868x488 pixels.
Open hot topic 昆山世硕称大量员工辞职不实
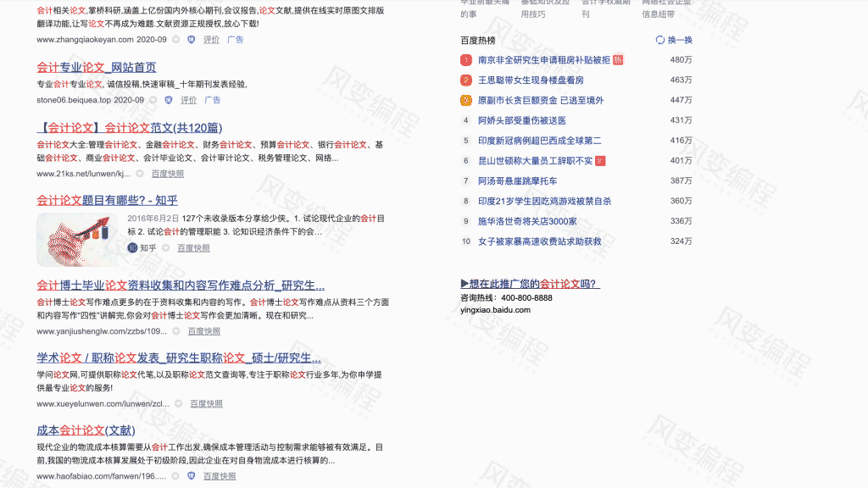(536, 160)
